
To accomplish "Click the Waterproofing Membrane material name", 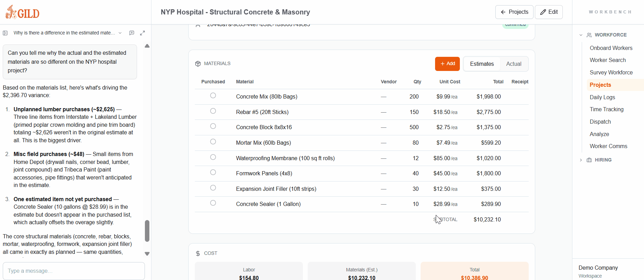I will 285,158.
